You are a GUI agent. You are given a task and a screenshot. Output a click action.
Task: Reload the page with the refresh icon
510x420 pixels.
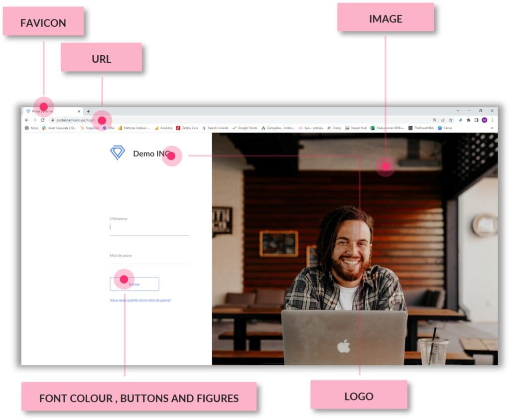(x=42, y=120)
